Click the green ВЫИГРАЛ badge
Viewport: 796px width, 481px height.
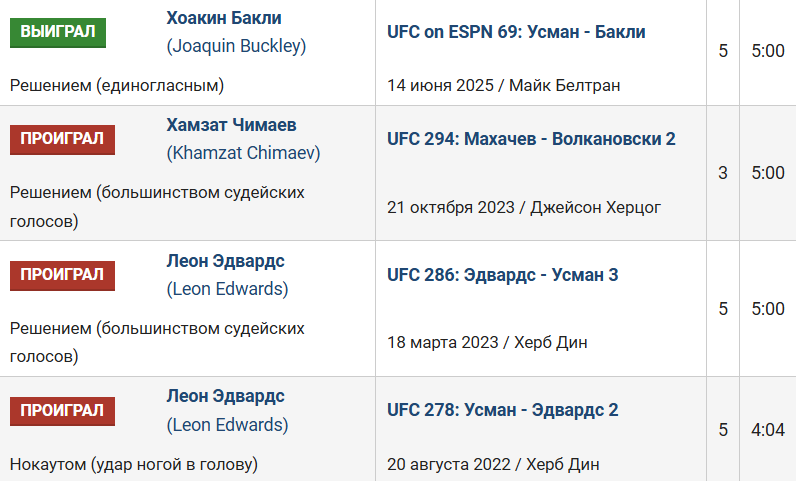58,32
